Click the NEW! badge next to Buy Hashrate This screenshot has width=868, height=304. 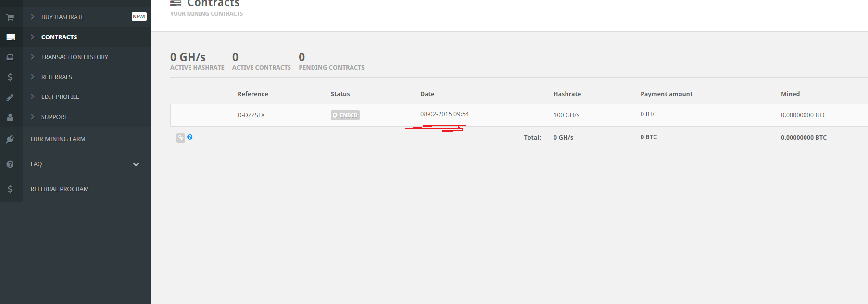coord(139,16)
